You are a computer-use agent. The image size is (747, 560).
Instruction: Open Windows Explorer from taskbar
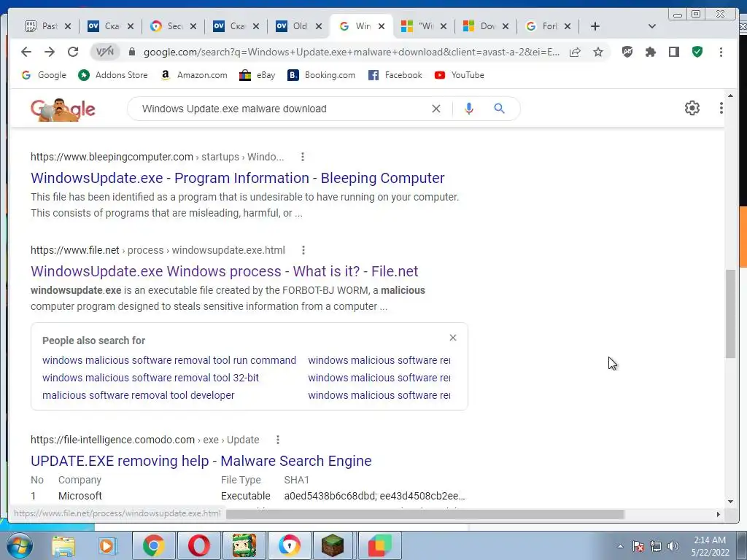[63, 545]
